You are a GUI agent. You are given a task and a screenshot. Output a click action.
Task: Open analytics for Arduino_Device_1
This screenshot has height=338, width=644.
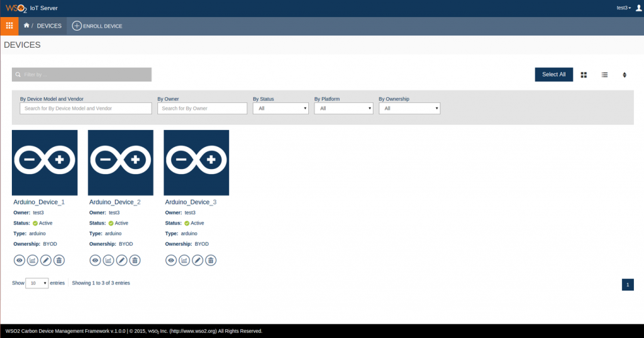(33, 260)
